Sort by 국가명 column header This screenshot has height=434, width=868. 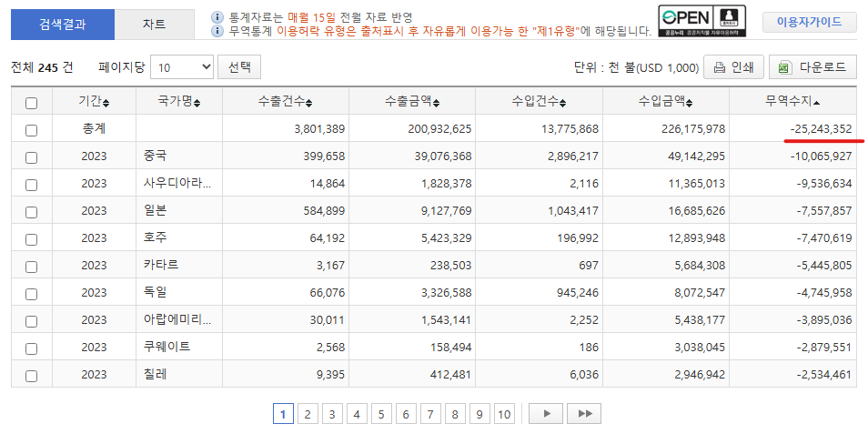point(178,102)
